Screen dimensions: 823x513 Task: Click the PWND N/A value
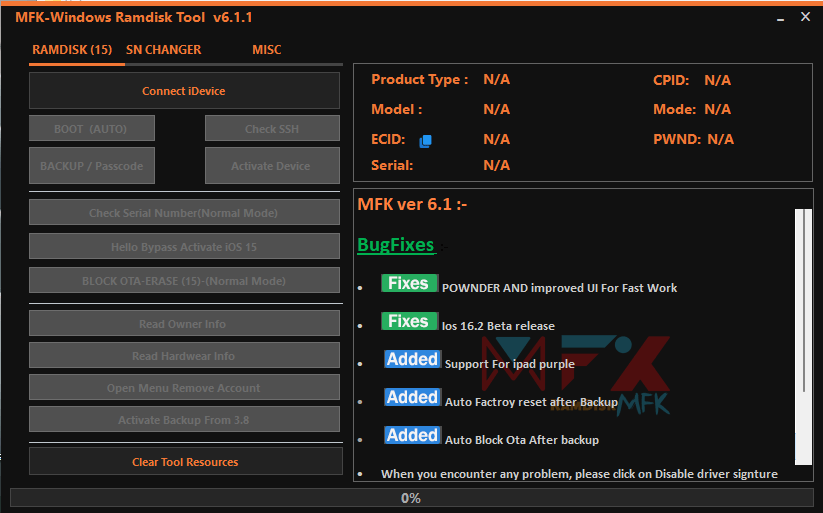(x=720, y=139)
